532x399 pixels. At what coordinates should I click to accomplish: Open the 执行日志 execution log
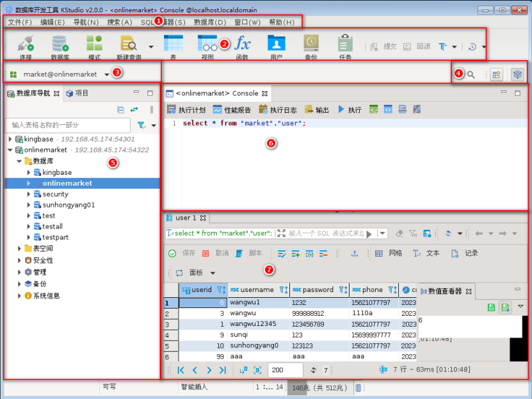pos(278,110)
